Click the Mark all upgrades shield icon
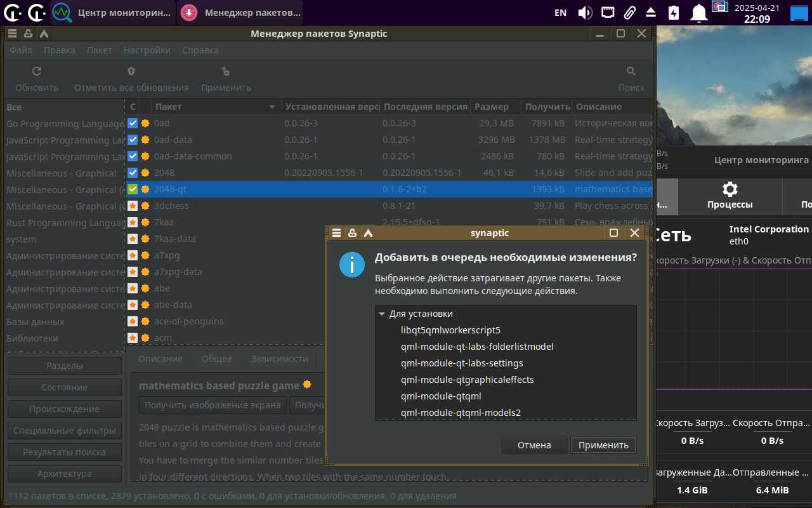812x508 pixels. [x=131, y=72]
